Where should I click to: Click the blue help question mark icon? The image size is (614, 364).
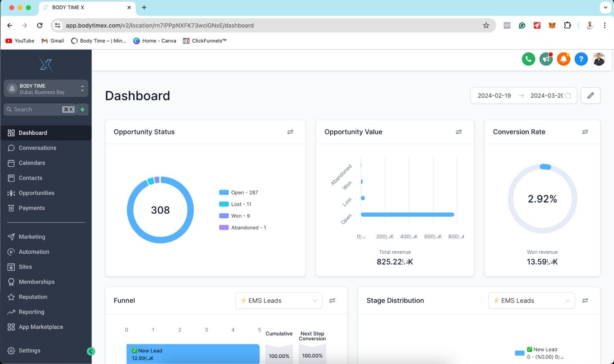[x=581, y=59]
